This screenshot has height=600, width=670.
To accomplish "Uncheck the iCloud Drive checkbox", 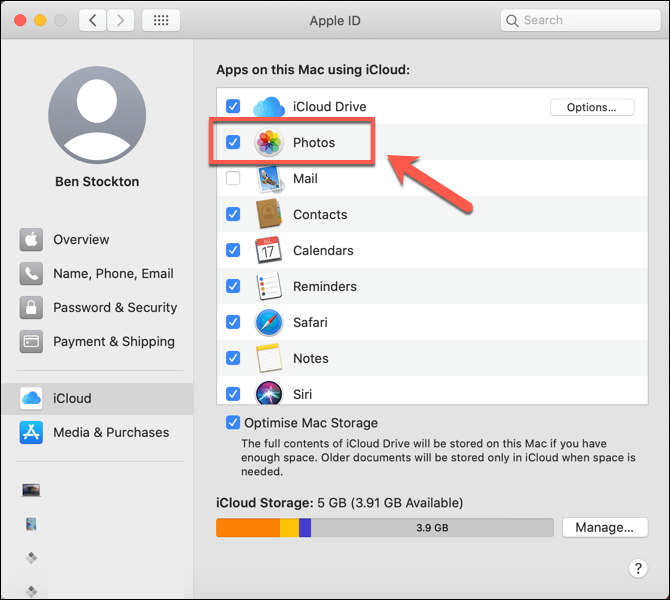I will coord(233,106).
